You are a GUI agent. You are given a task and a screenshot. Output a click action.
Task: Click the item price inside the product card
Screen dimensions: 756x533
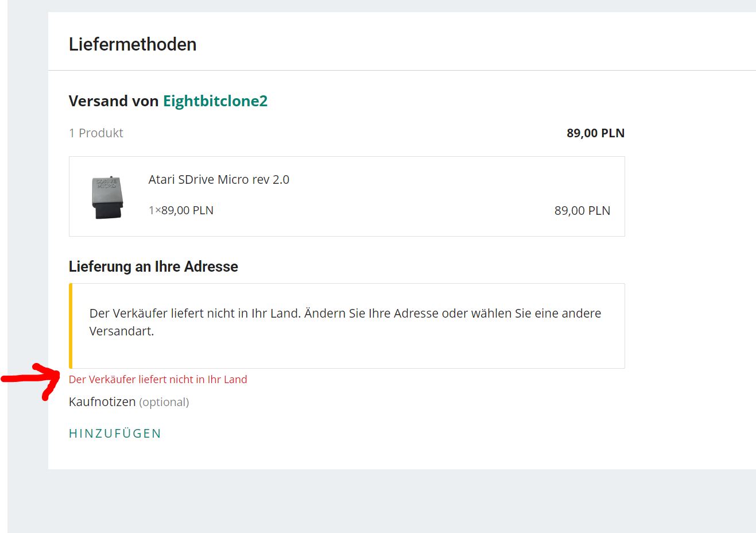582,211
